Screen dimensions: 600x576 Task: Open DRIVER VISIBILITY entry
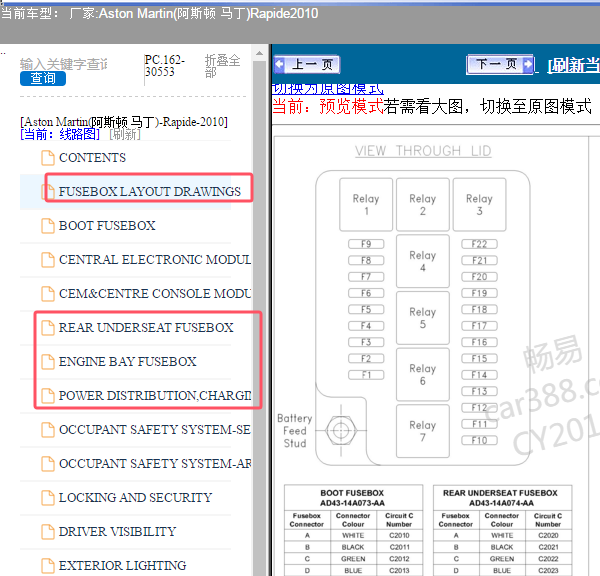pos(117,532)
